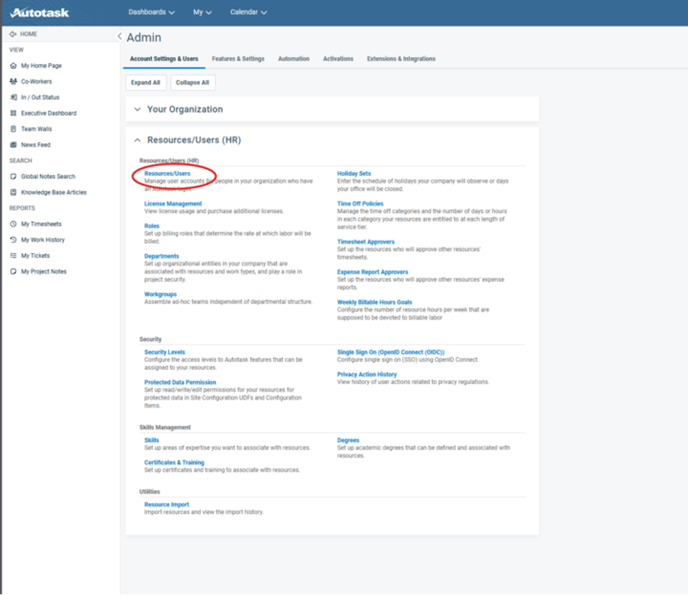Open the Security Levels link

pyautogui.click(x=165, y=352)
